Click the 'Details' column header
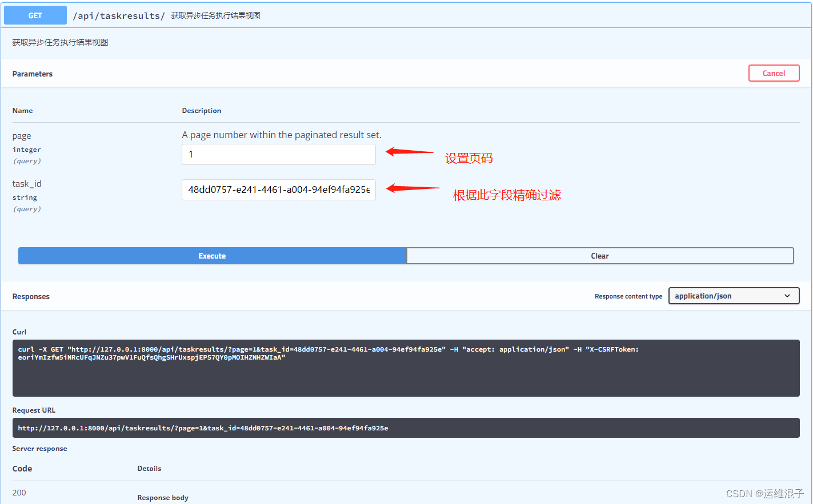This screenshot has height=504, width=813. click(149, 469)
